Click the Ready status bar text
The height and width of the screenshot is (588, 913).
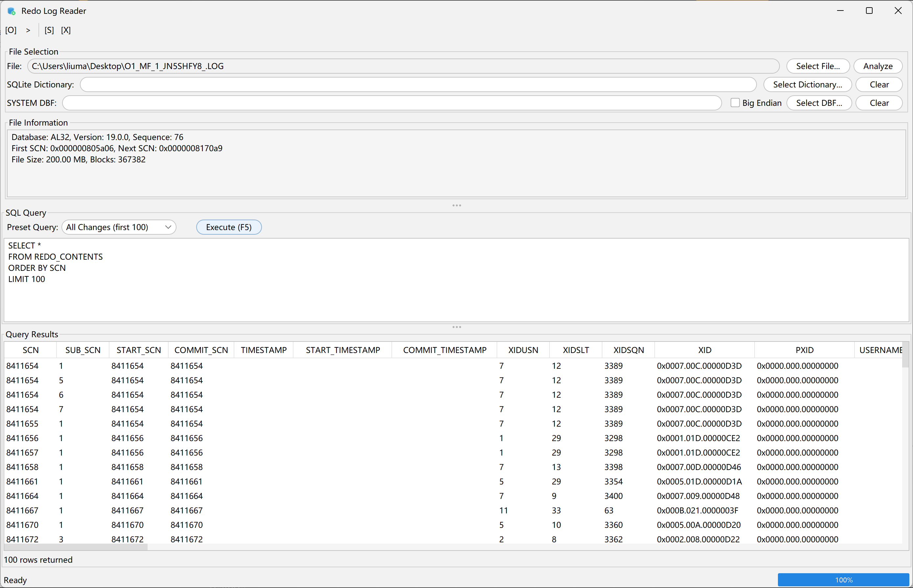15,580
